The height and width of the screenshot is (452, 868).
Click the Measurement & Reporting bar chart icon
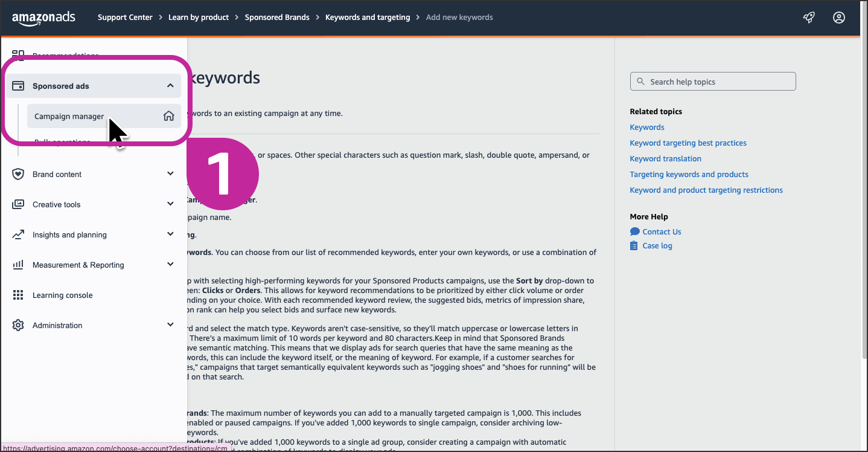pyautogui.click(x=18, y=265)
